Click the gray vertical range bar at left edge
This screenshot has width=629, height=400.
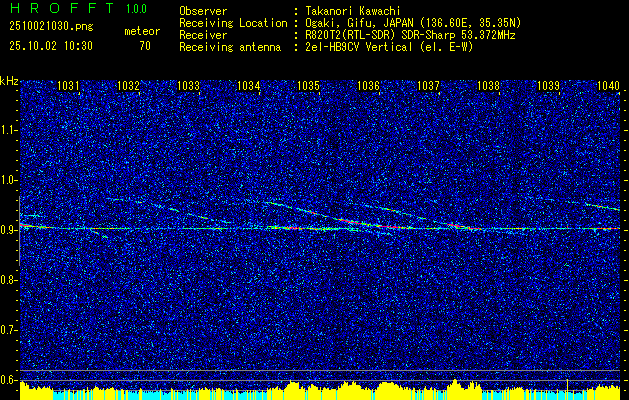pyautogui.click(x=19, y=231)
